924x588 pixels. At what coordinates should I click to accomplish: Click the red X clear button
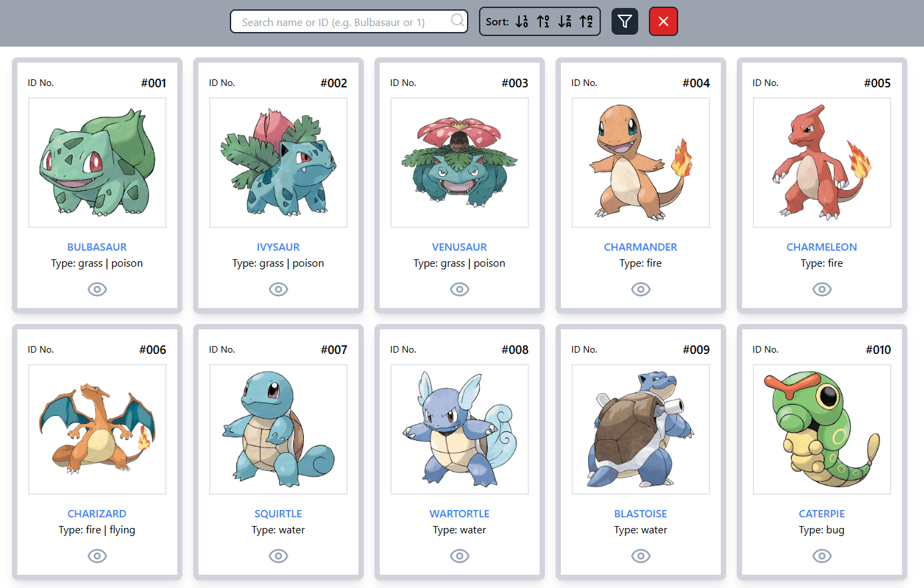(x=664, y=21)
